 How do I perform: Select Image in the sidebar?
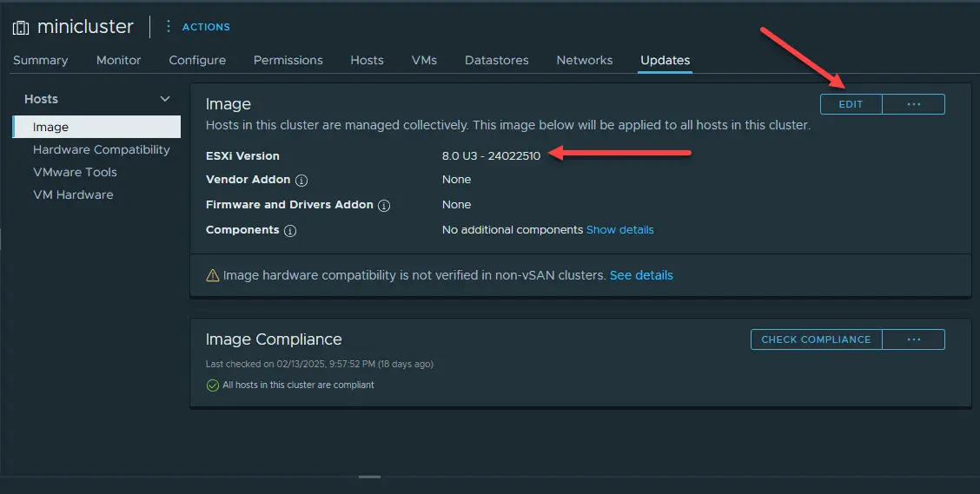(97, 127)
